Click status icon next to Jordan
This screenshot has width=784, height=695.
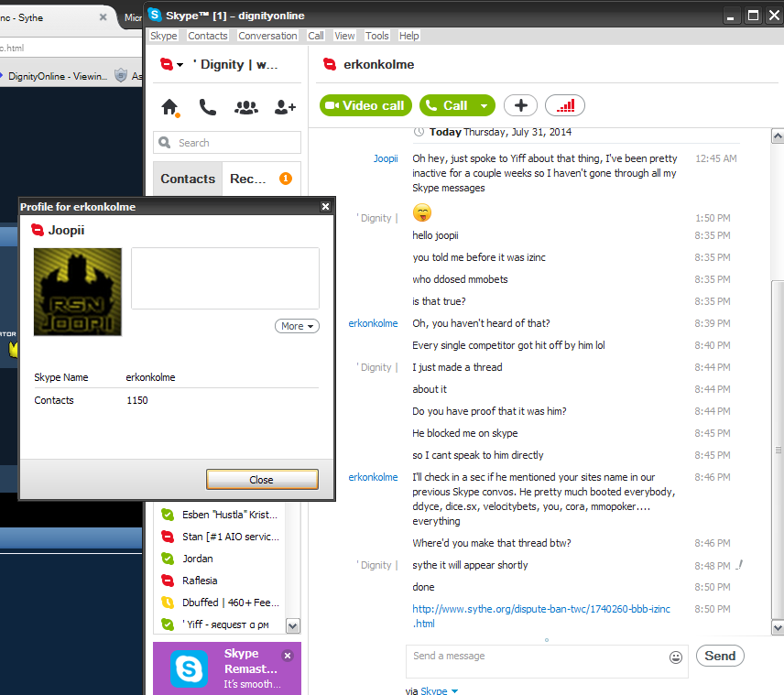[168, 559]
